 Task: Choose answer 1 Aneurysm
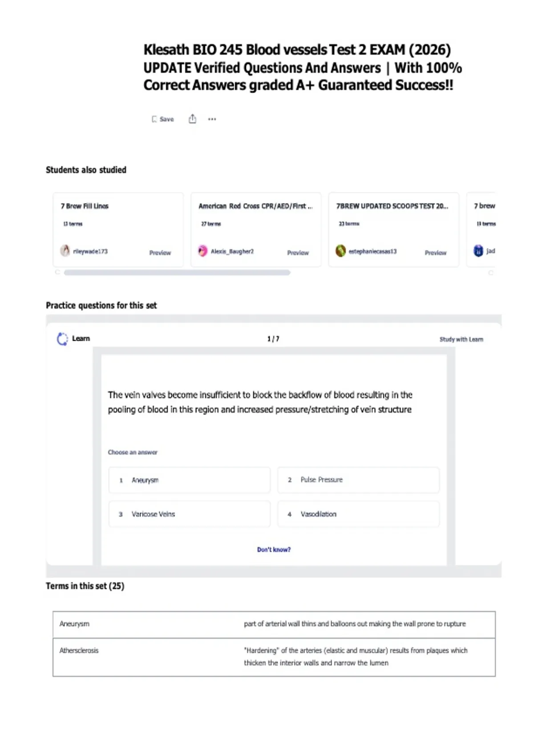coord(190,480)
